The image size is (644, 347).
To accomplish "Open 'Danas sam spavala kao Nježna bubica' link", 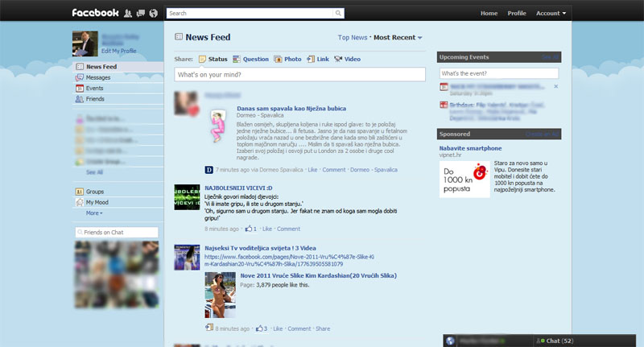I will coord(291,109).
